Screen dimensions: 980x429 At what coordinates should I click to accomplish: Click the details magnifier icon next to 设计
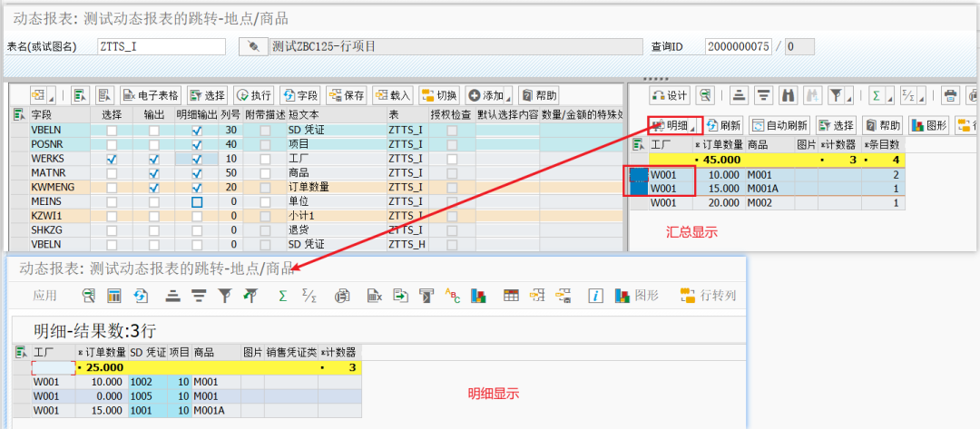click(706, 95)
